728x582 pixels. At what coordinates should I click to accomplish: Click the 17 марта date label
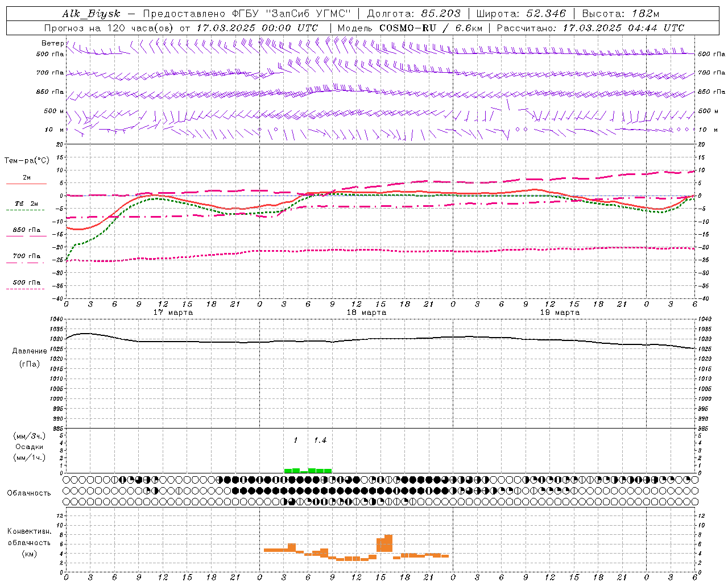pyautogui.click(x=173, y=313)
